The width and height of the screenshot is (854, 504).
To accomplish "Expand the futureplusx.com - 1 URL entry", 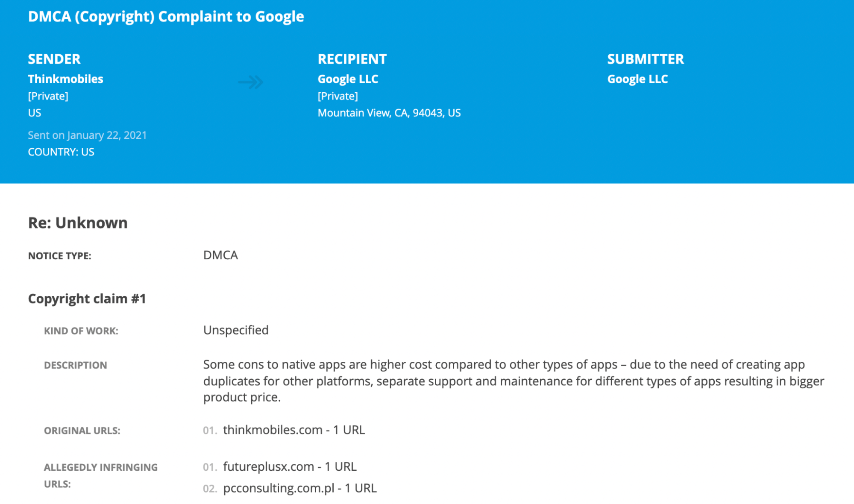I will [x=290, y=466].
